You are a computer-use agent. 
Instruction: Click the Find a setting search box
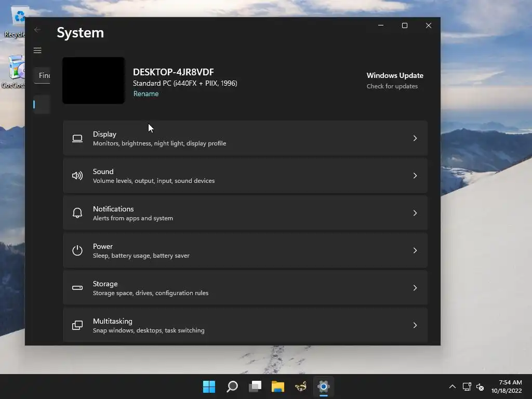coord(42,75)
